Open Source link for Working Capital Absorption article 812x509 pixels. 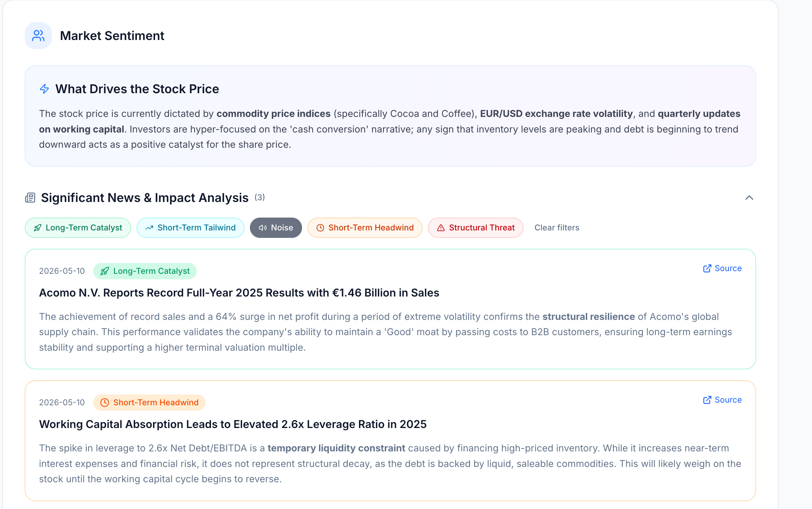pos(722,400)
